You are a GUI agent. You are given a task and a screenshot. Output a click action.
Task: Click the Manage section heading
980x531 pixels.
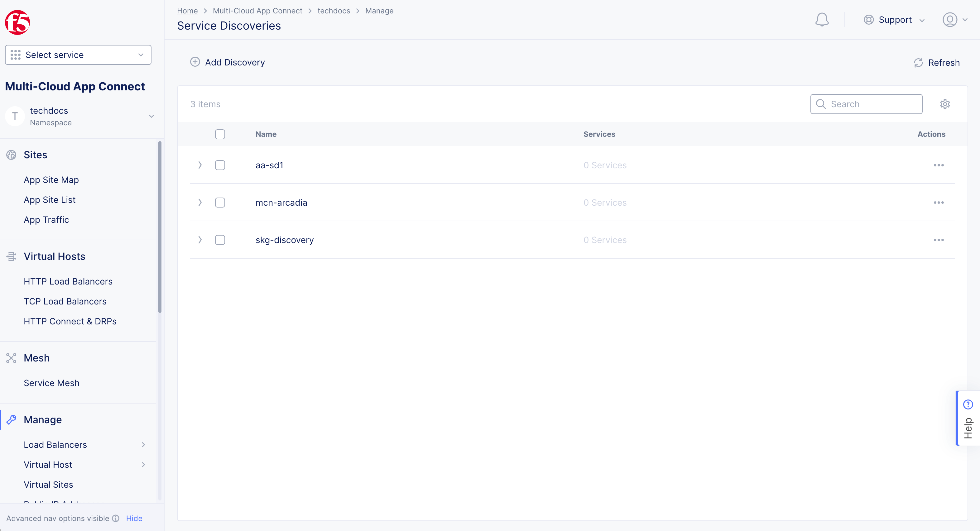(x=43, y=419)
